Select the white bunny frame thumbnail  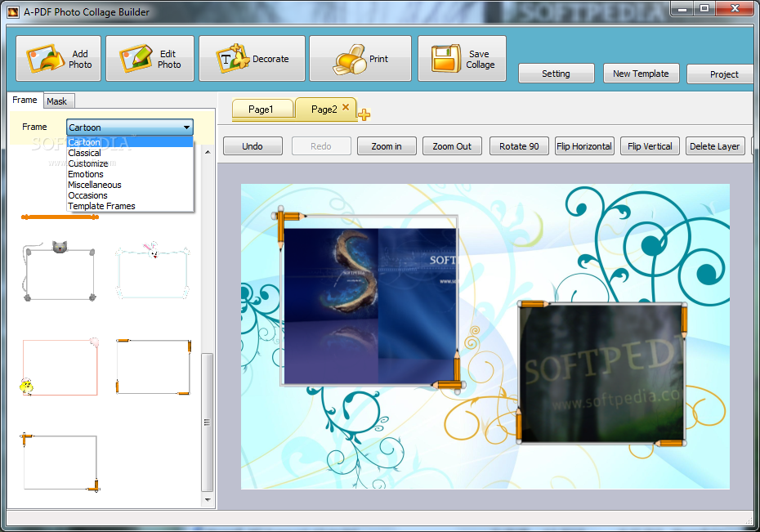153,270
